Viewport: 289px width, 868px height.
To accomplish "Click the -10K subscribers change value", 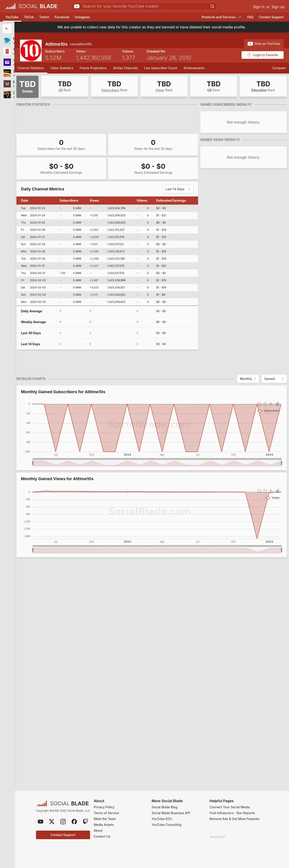I will [63, 273].
